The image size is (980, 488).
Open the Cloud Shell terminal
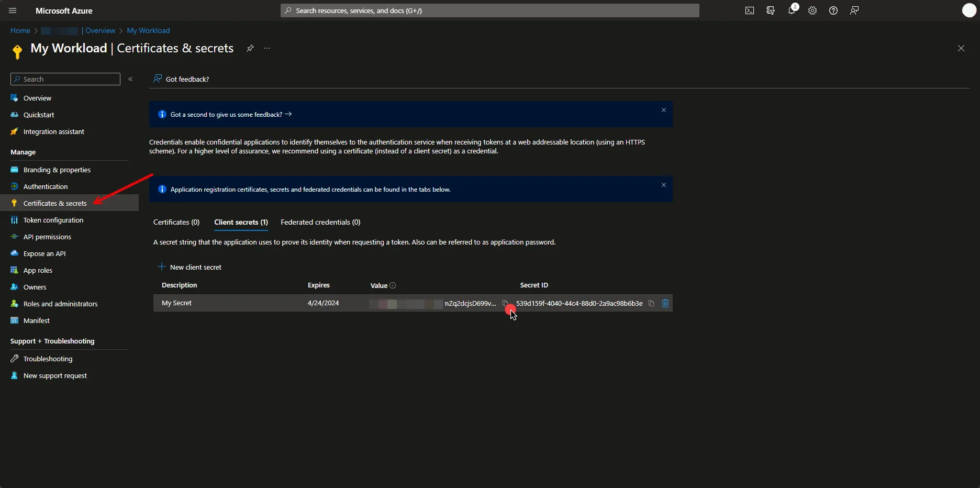click(750, 10)
